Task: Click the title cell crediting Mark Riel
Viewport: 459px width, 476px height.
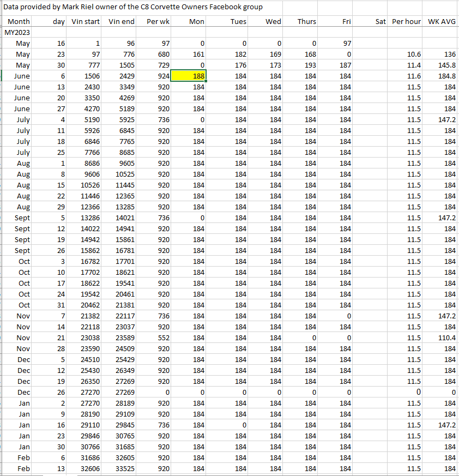Action: 134,7
